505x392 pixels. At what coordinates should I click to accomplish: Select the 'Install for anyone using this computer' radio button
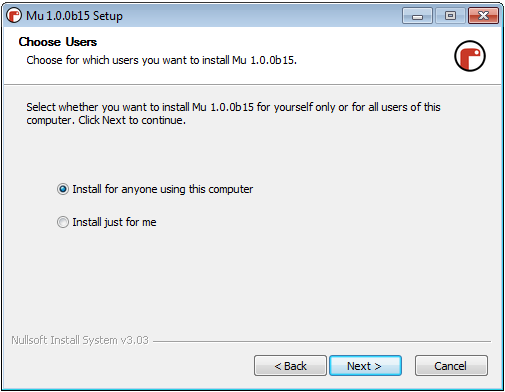pyautogui.click(x=63, y=189)
